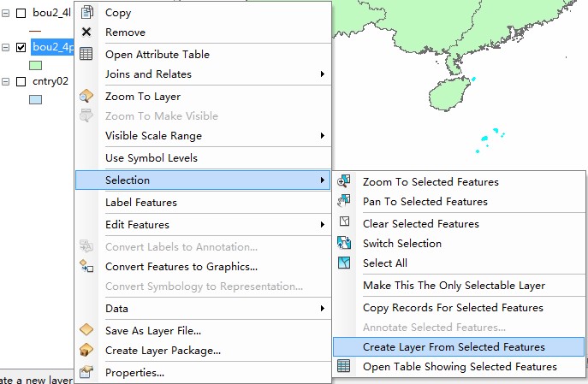Screen dimensions: 588x384
Task: Choose Open Table Showing Selected Features
Action: tap(459, 366)
